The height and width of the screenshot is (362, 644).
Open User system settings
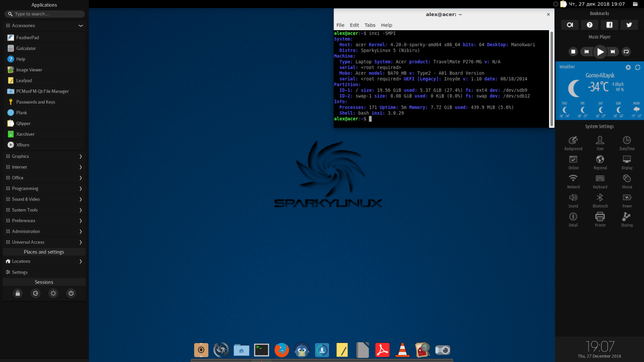coord(600,143)
